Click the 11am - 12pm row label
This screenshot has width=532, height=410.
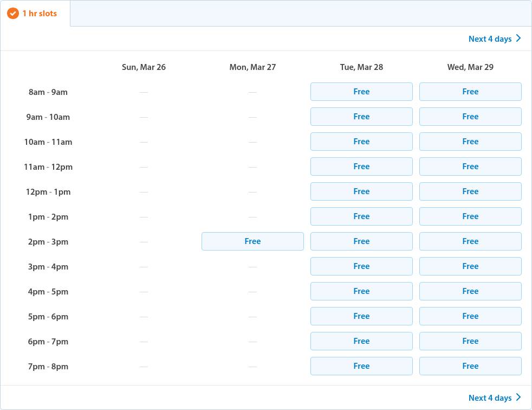(x=48, y=167)
